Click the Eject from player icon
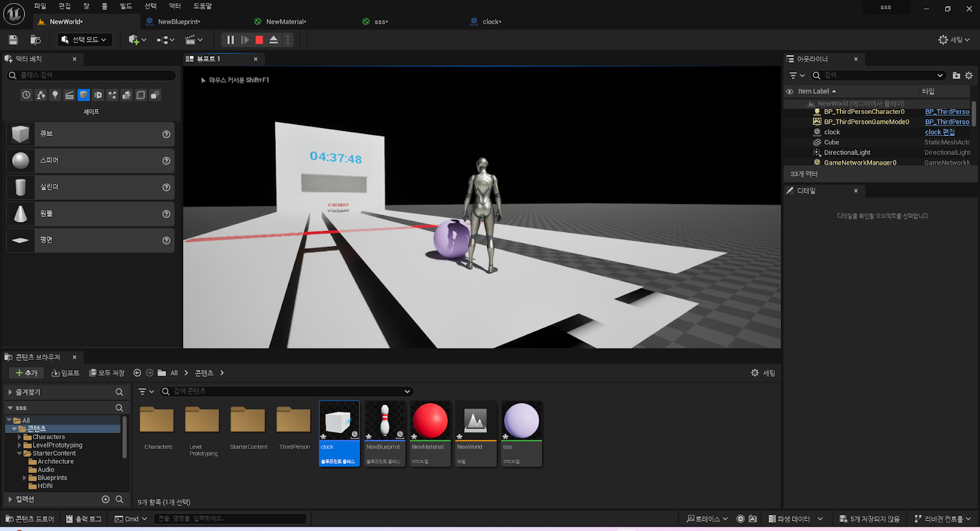Screen dimensions: 980x531 pos(274,40)
